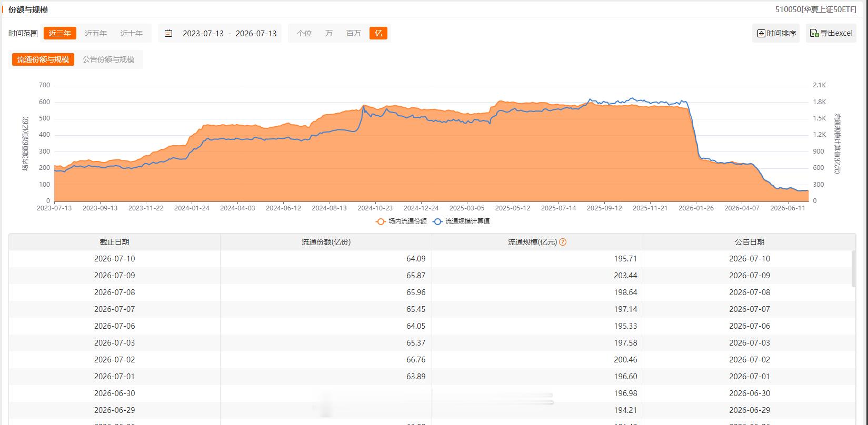This screenshot has width=868, height=425.
Task: Click 截止日期 cell 2026-07-01
Action: click(x=115, y=377)
